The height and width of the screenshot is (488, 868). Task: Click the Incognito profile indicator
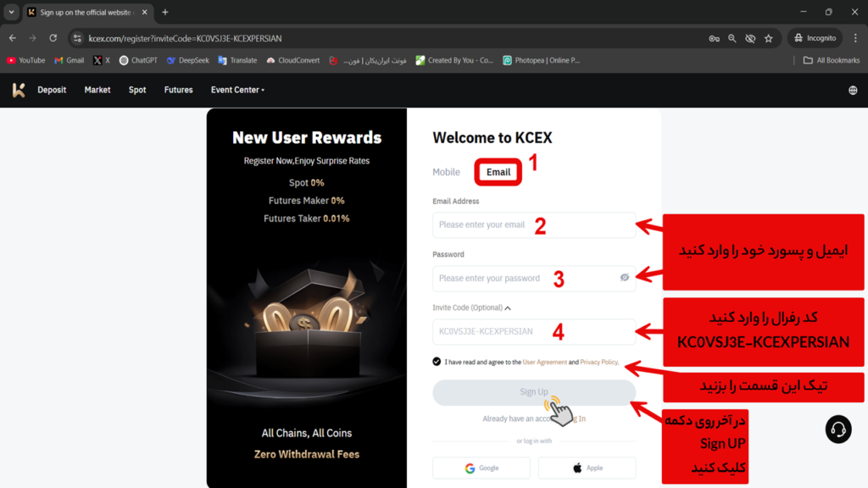pos(814,37)
